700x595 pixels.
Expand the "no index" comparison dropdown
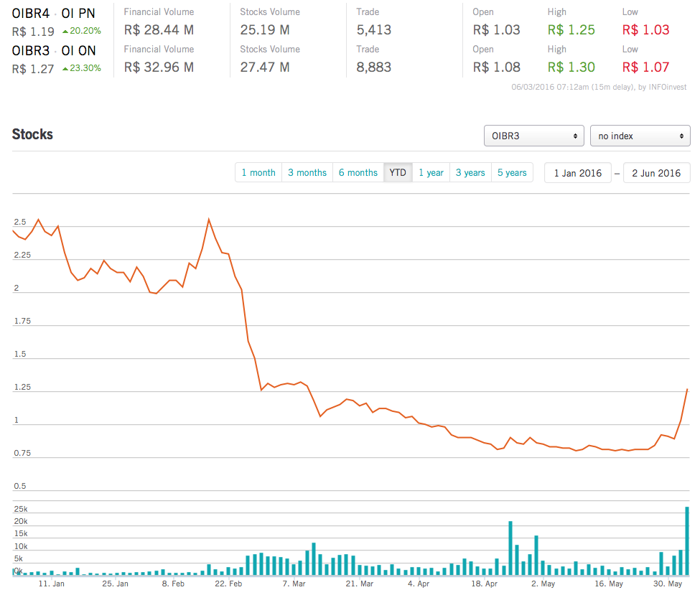pos(640,136)
